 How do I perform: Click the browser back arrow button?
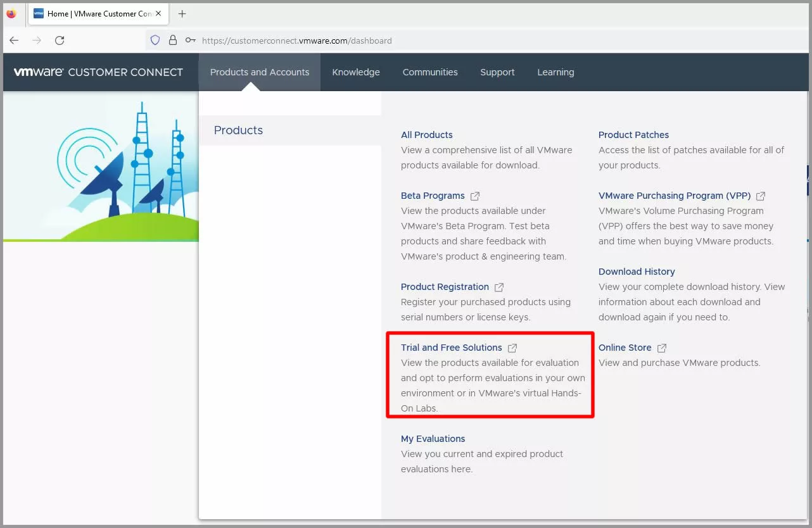(14, 41)
